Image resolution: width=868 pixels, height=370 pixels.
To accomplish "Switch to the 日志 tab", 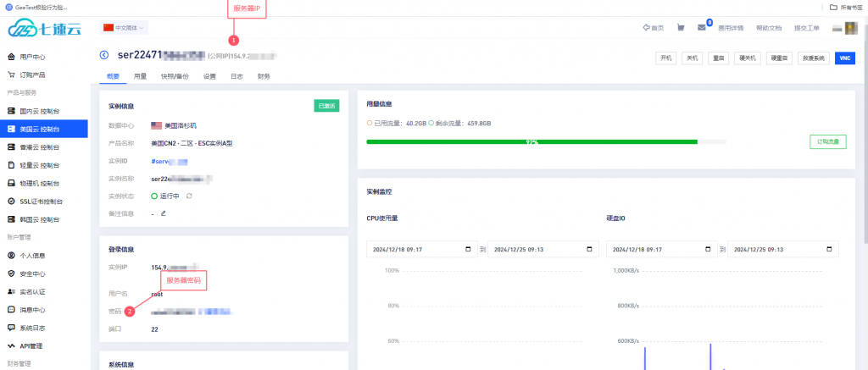I will [236, 76].
